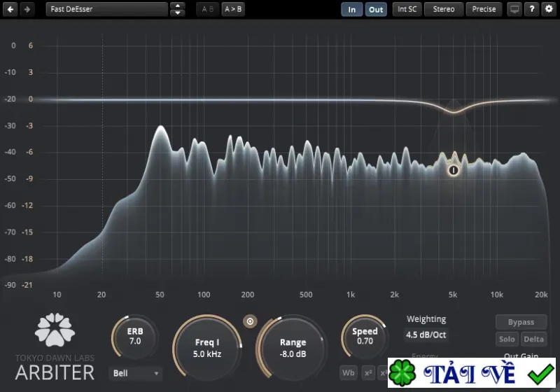Open the help question mark icon
Screen dimensions: 560x392
point(532,9)
